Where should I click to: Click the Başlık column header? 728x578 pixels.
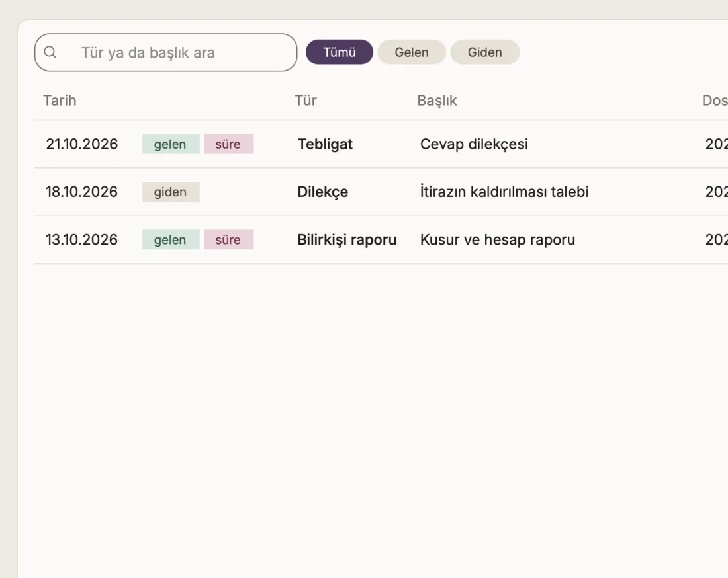point(437,101)
